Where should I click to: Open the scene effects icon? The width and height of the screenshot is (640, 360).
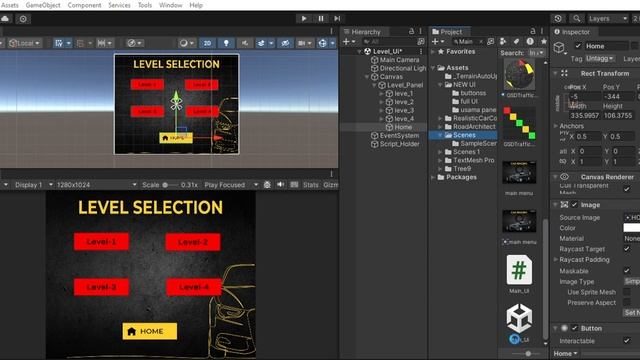pos(261,43)
